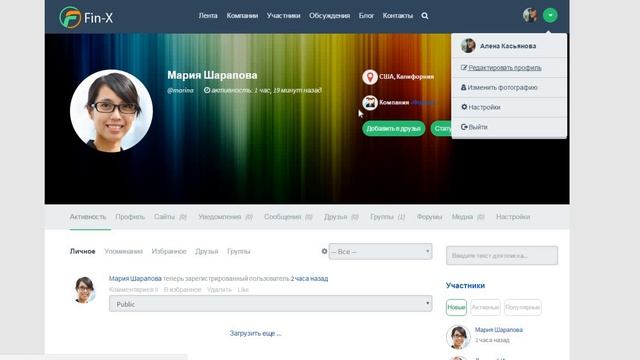Click the partially hidden Статус button
Screen dimensions: 640x360
[441, 128]
